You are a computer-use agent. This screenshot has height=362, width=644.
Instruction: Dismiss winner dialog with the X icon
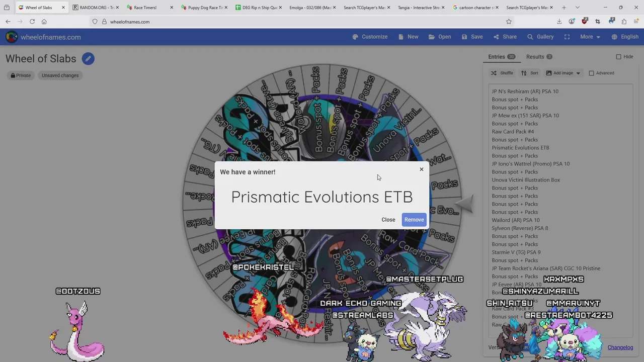click(x=422, y=169)
